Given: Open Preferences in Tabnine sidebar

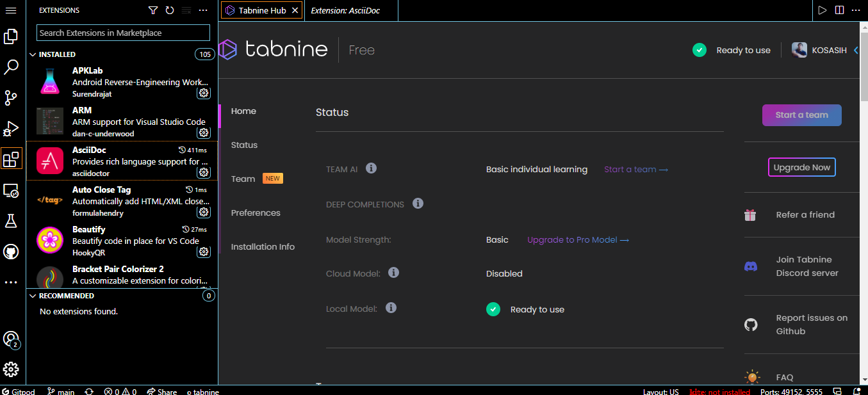Looking at the screenshot, I should pyautogui.click(x=256, y=213).
